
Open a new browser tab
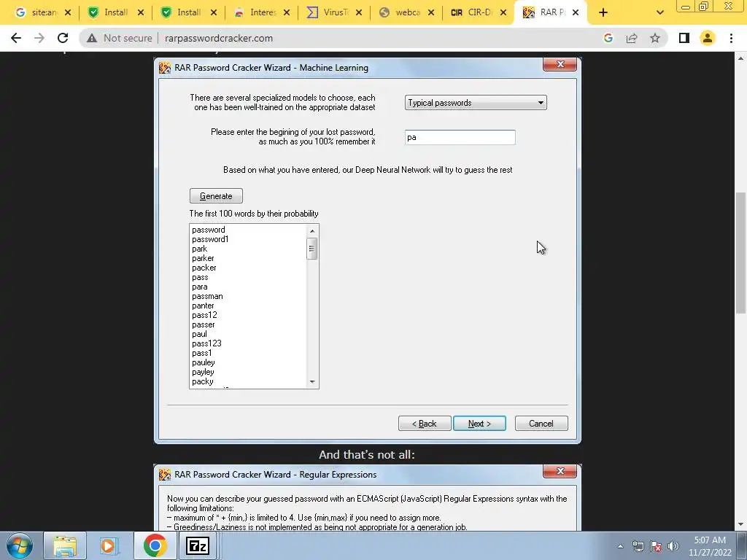pyautogui.click(x=603, y=12)
